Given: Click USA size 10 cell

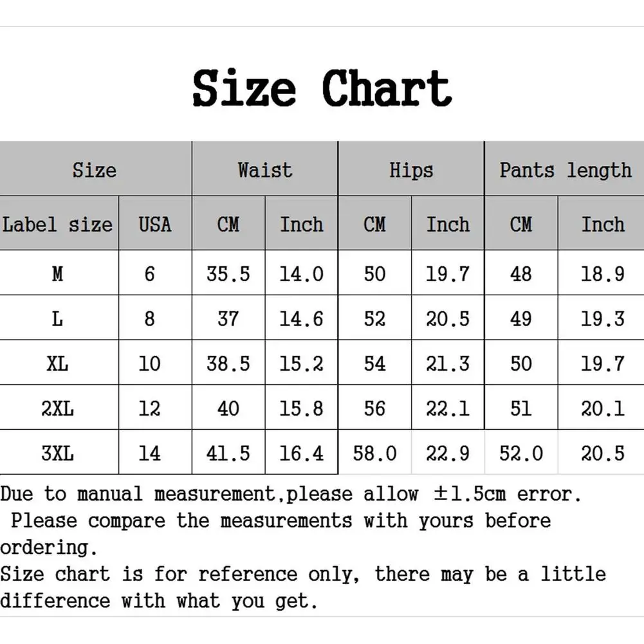Looking at the screenshot, I should click(x=149, y=363).
